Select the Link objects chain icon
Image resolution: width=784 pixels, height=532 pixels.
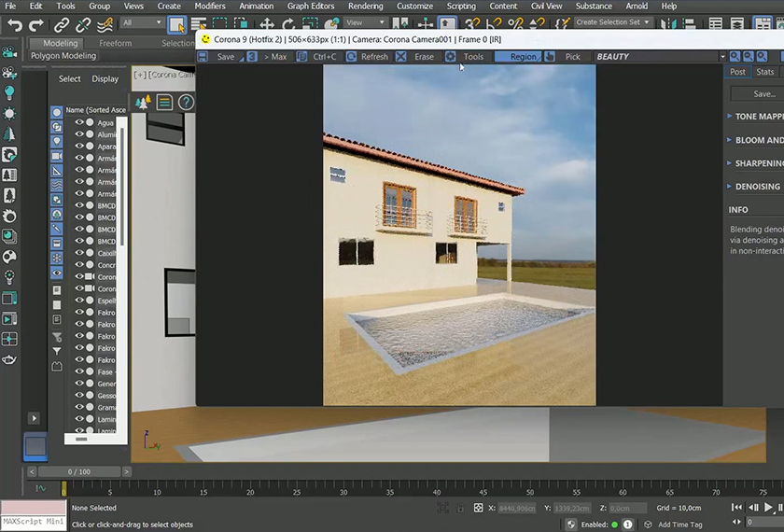[x=62, y=23]
